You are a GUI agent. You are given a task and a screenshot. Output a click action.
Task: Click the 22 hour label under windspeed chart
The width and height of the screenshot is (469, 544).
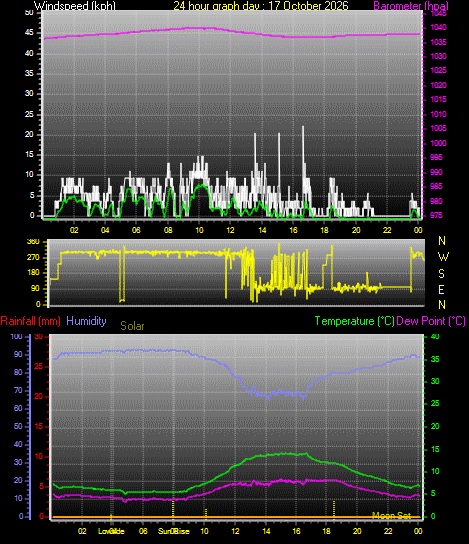point(387,230)
